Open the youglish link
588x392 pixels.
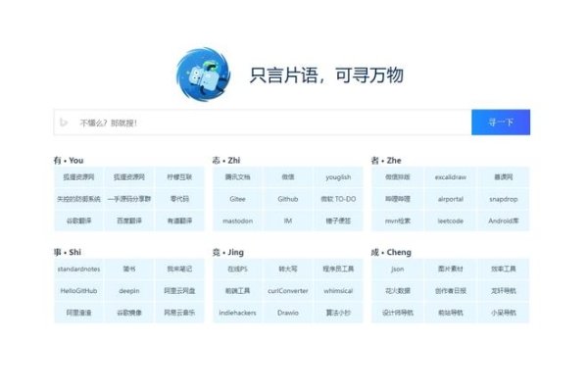[338, 177]
